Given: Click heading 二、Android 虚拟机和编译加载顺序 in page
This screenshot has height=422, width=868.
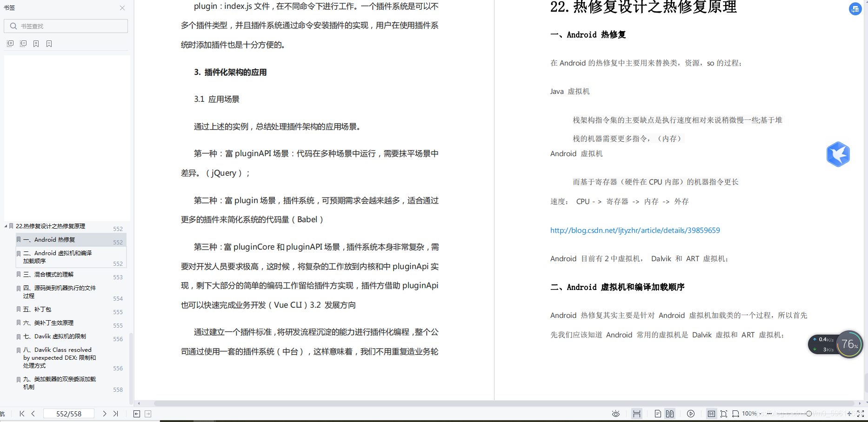Looking at the screenshot, I should pyautogui.click(x=617, y=287).
